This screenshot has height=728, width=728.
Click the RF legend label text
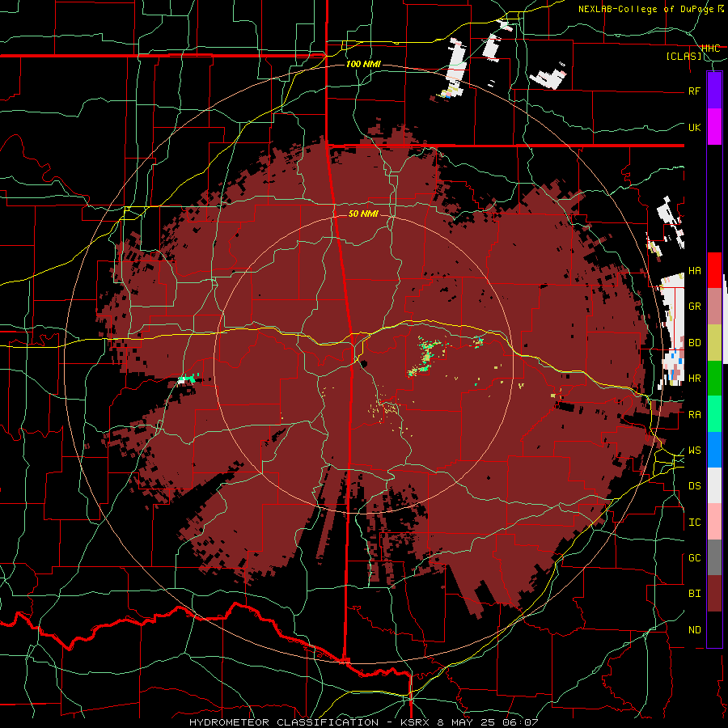click(x=694, y=91)
